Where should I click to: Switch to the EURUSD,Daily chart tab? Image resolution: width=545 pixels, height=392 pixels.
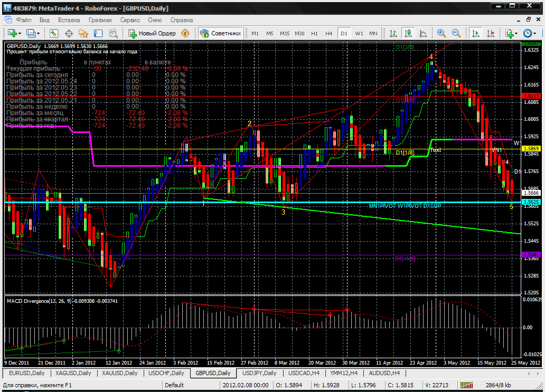tap(27, 373)
